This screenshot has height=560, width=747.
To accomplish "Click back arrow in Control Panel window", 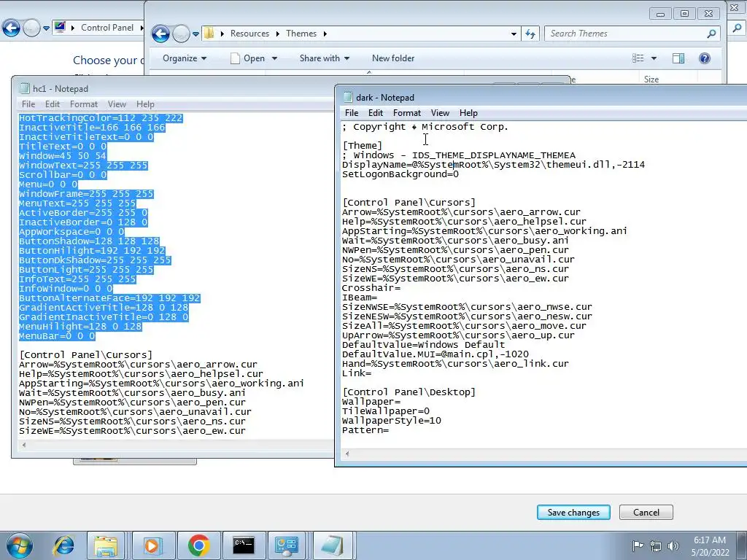I will [x=11, y=28].
